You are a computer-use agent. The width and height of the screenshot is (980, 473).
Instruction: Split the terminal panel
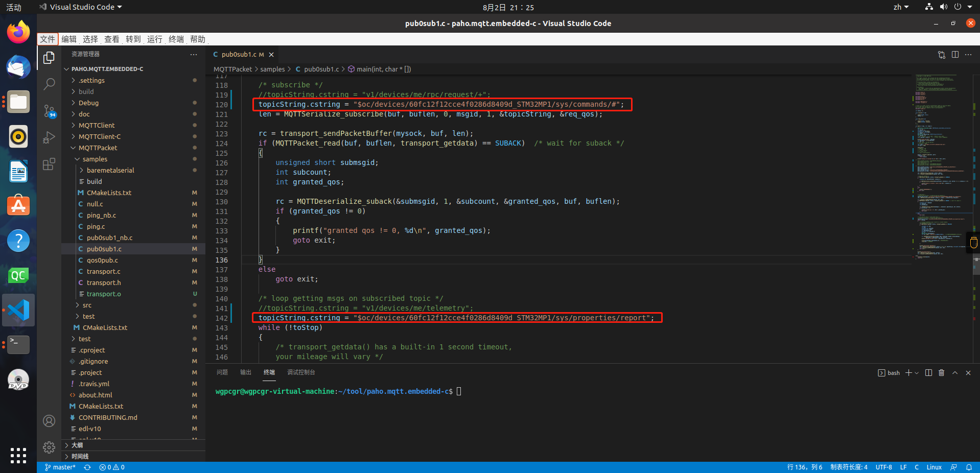(928, 373)
